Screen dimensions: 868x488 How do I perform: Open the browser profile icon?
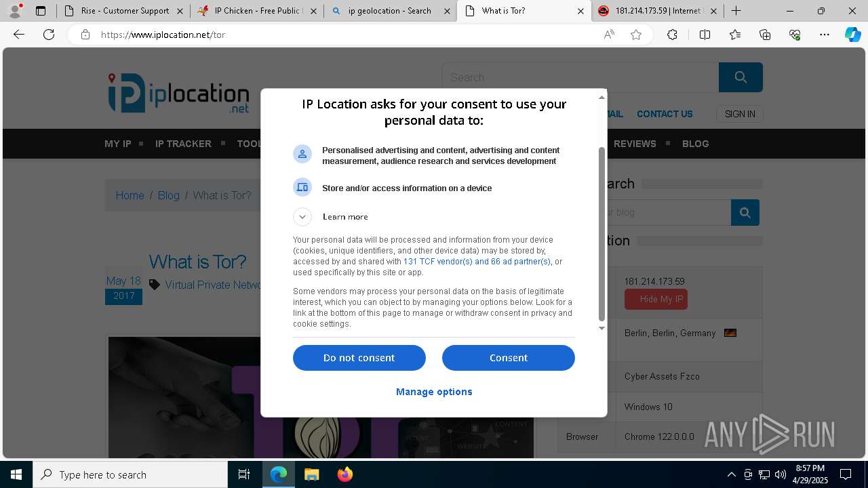(x=15, y=11)
